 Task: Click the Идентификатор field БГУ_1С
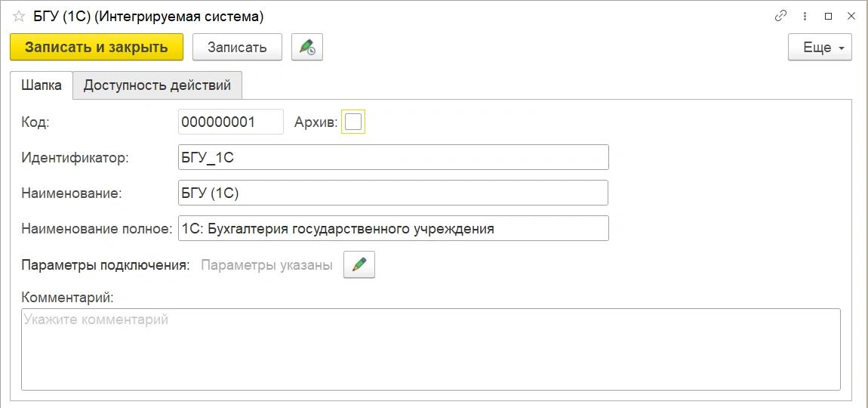[393, 157]
